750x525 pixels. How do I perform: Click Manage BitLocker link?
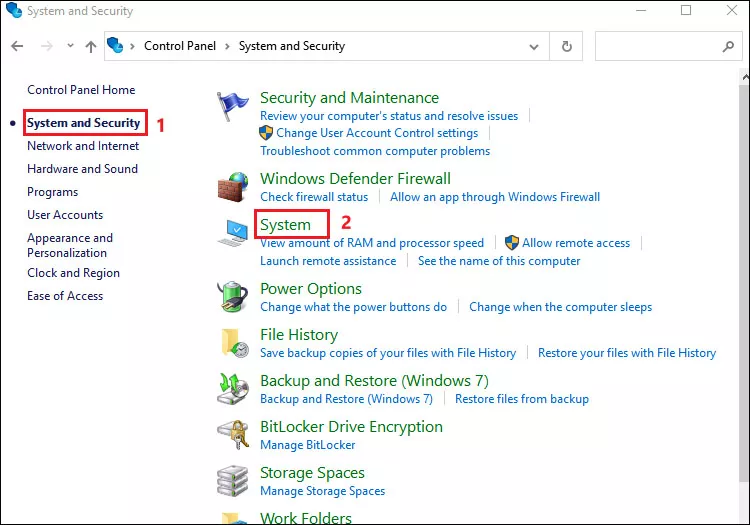coord(308,445)
